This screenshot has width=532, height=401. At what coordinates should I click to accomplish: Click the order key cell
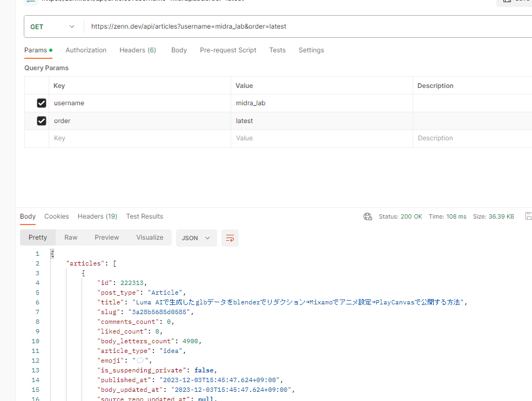[140, 121]
